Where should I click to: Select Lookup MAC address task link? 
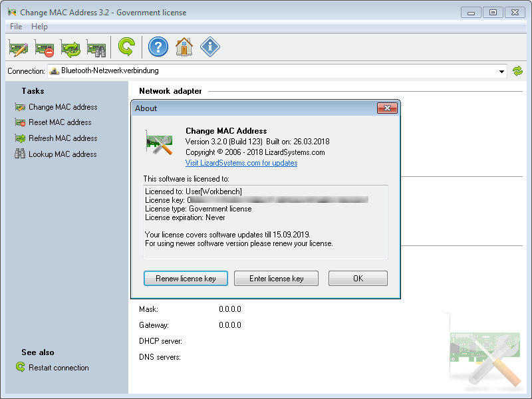(x=63, y=154)
